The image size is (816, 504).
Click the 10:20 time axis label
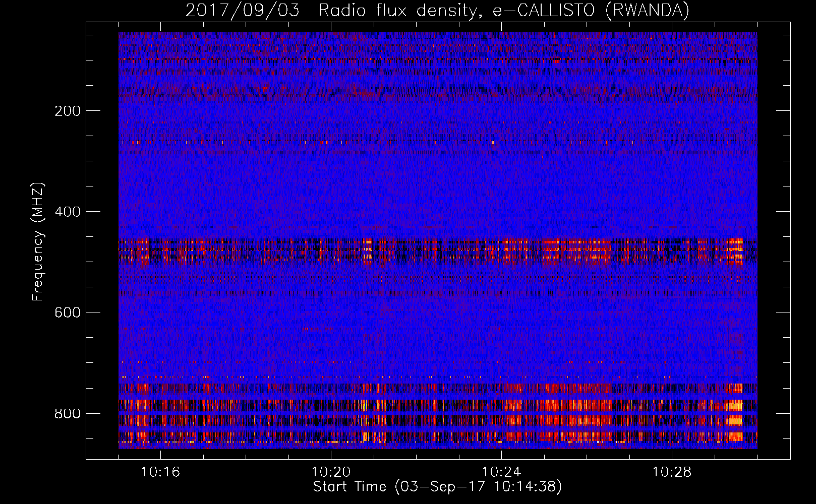coord(331,472)
